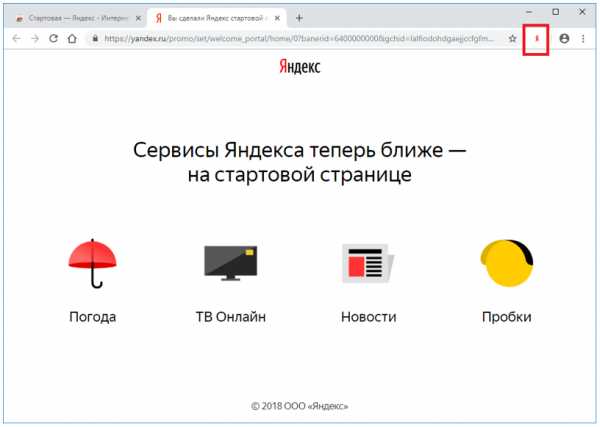Click the red umbrella weather icon

(92, 263)
